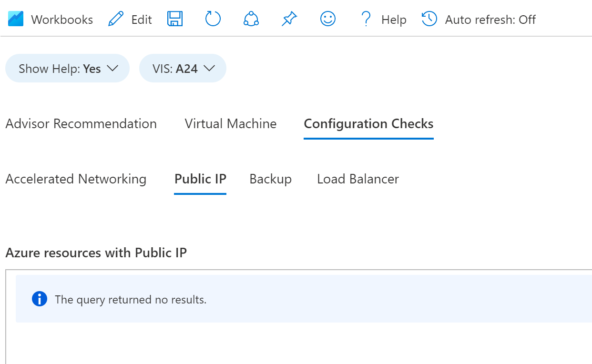Expand the Show Help dropdown

[67, 68]
